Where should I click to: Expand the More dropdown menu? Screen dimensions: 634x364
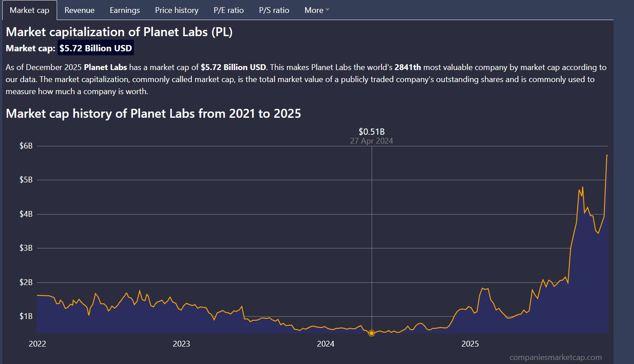pyautogui.click(x=317, y=10)
